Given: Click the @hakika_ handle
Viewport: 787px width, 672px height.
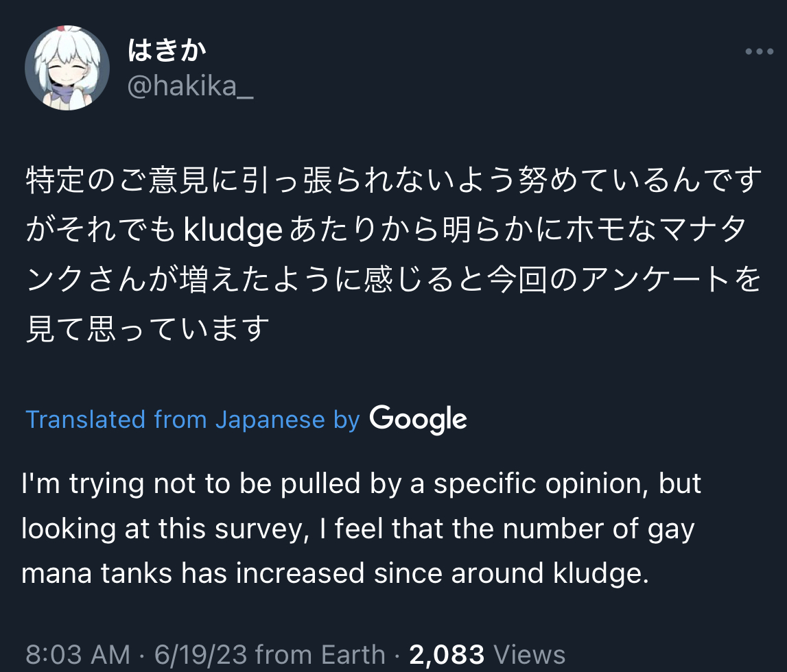Looking at the screenshot, I should point(191,87).
